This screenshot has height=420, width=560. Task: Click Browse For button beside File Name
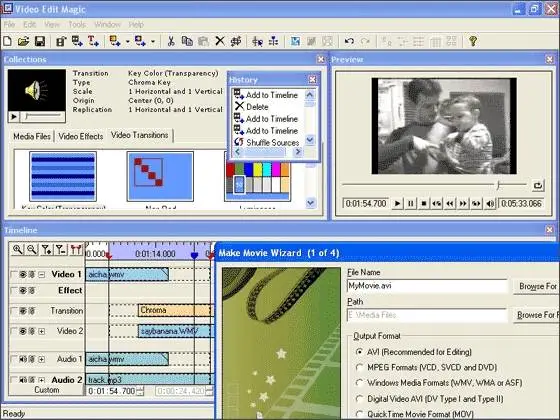tap(537, 286)
